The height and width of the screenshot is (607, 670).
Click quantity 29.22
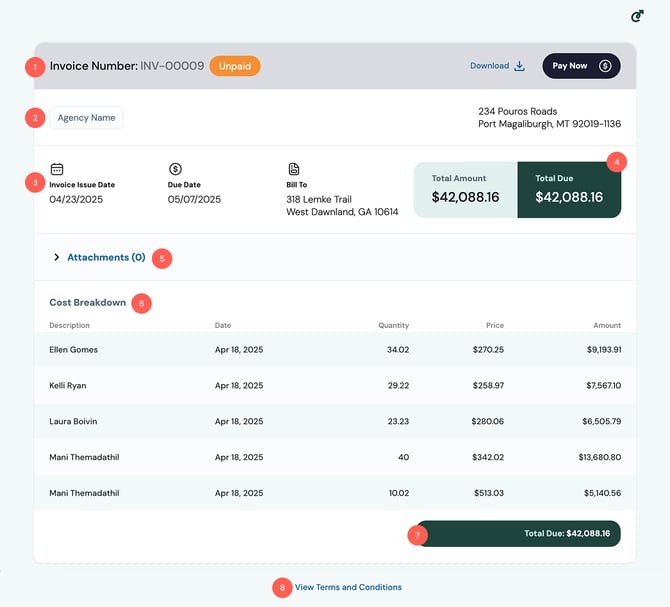(398, 385)
